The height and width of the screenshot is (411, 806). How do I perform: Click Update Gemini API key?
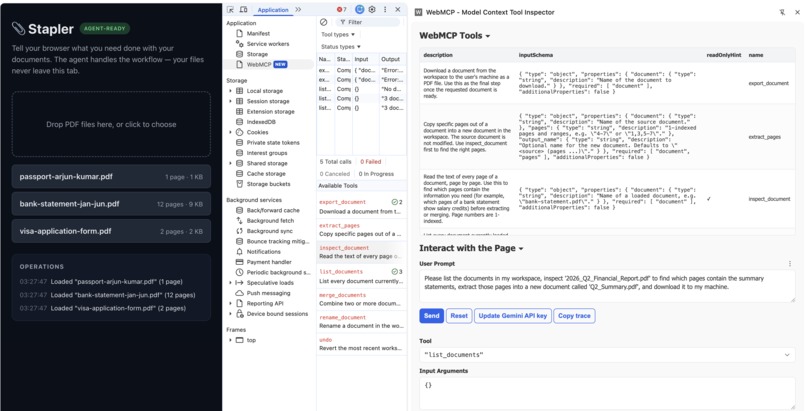click(x=512, y=316)
